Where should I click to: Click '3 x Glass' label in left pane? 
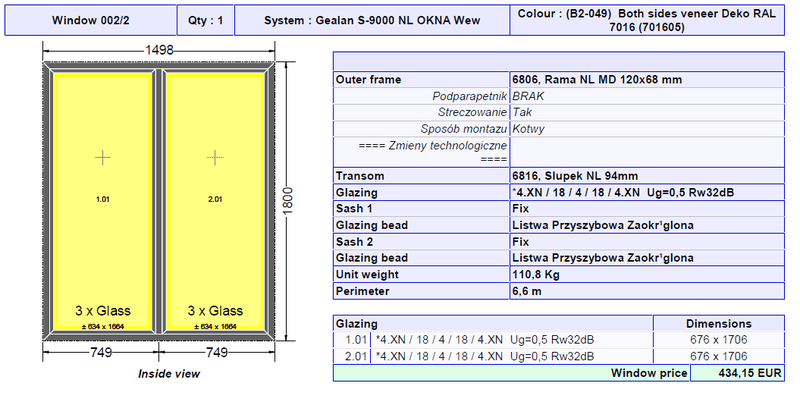pos(103,311)
